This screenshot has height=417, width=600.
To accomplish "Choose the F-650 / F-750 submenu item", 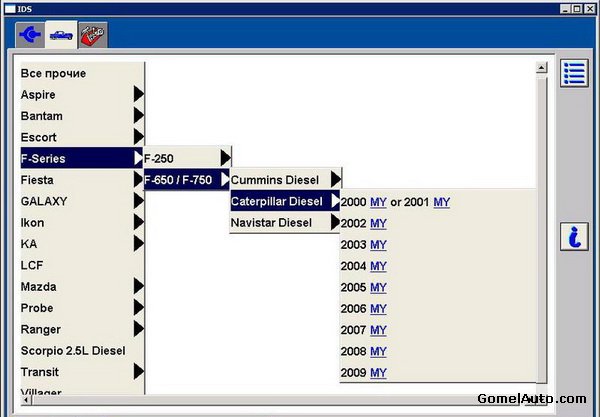I will coord(187,179).
